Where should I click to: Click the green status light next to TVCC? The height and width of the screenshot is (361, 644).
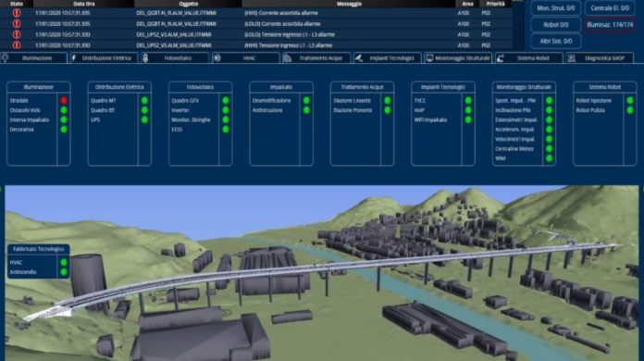pos(468,100)
